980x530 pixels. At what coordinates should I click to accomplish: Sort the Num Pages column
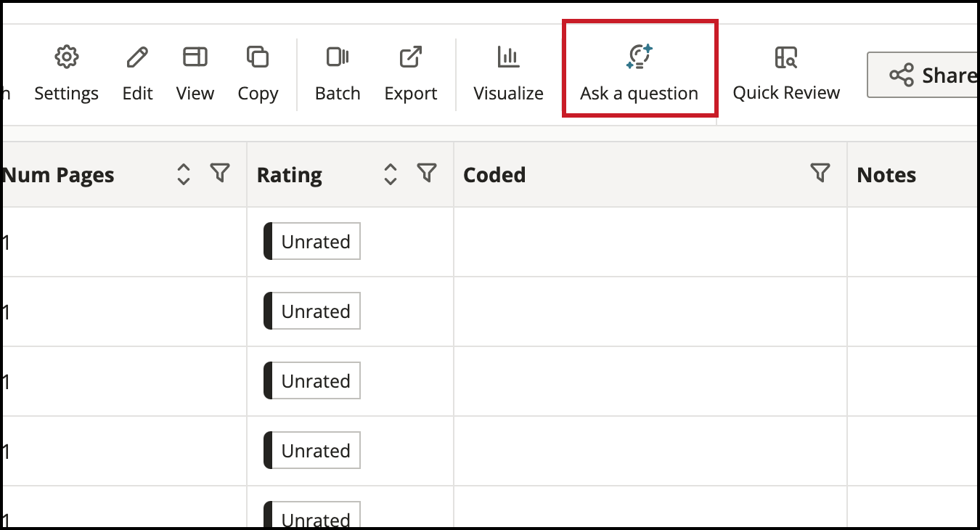(x=184, y=174)
